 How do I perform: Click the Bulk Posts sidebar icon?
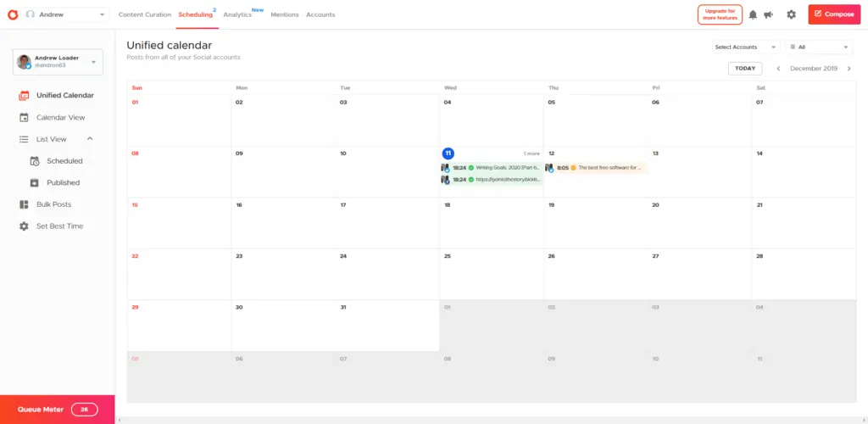click(24, 204)
